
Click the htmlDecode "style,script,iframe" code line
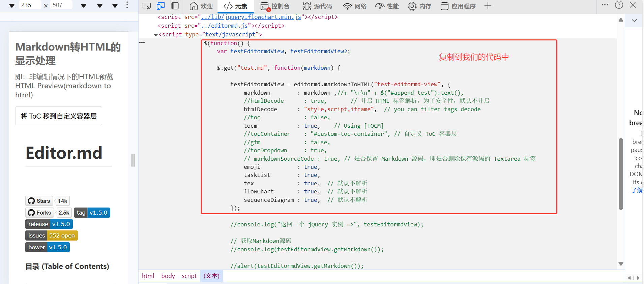[362, 109]
